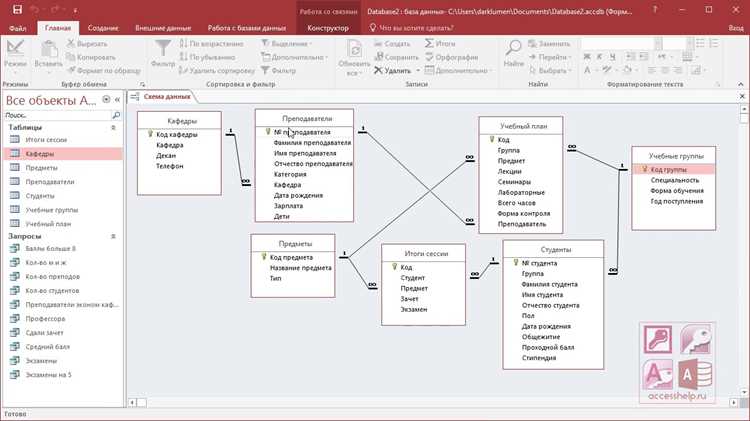Toggle Bold (Ж) formatting
750x421 pixels.
587,57
